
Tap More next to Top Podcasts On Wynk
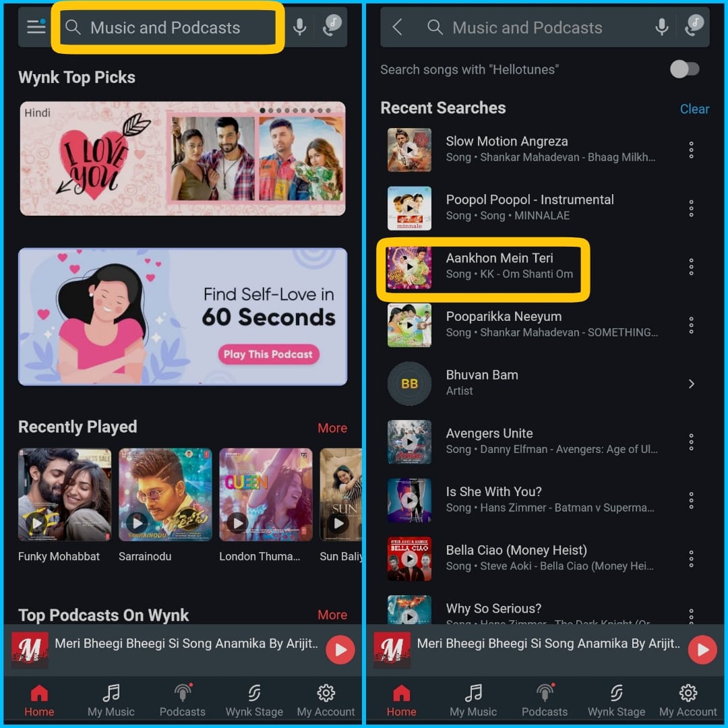332,615
